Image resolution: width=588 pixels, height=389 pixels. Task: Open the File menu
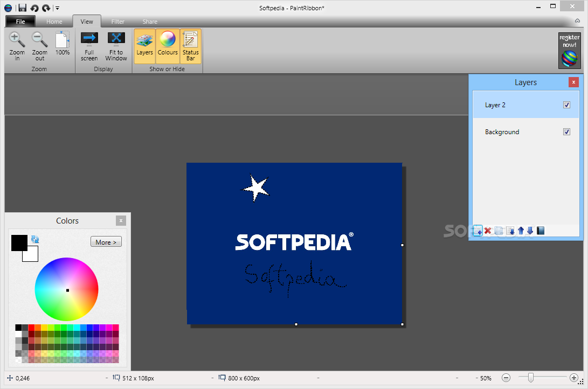[x=20, y=22]
